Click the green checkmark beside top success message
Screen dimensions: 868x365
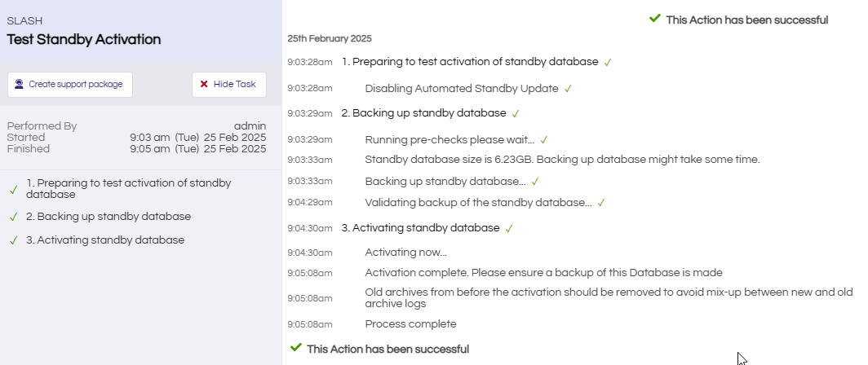click(x=655, y=18)
